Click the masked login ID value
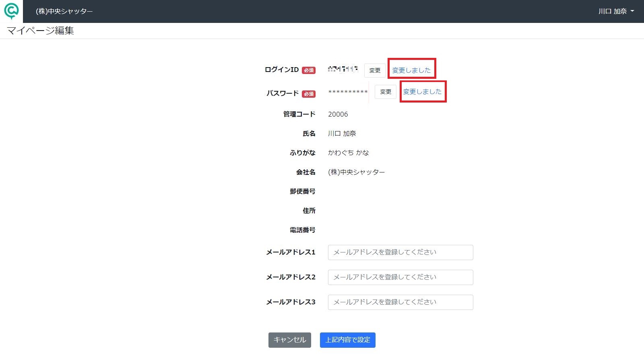This screenshot has width=644, height=359. coord(343,69)
